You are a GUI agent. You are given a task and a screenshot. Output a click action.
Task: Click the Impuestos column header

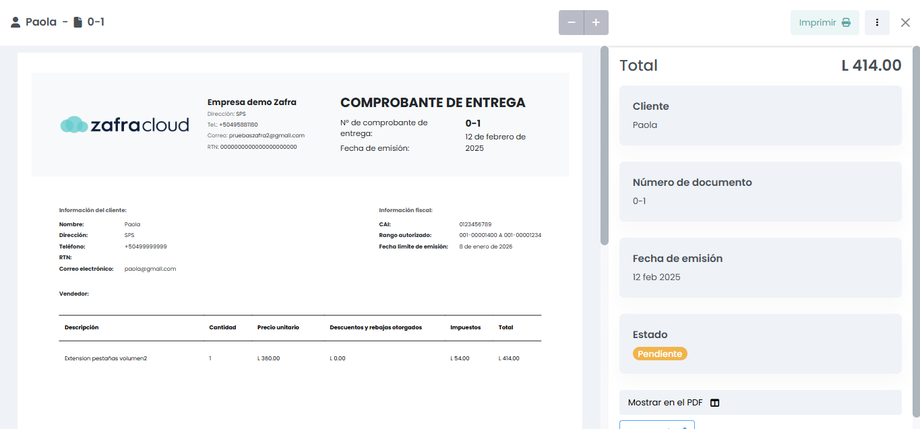[x=466, y=327]
